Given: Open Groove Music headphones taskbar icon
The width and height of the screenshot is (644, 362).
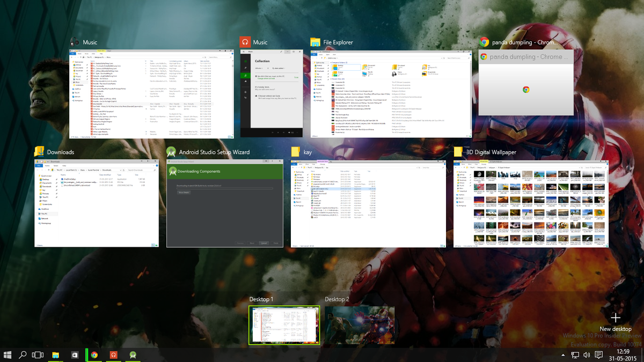Looking at the screenshot, I should pyautogui.click(x=113, y=354).
